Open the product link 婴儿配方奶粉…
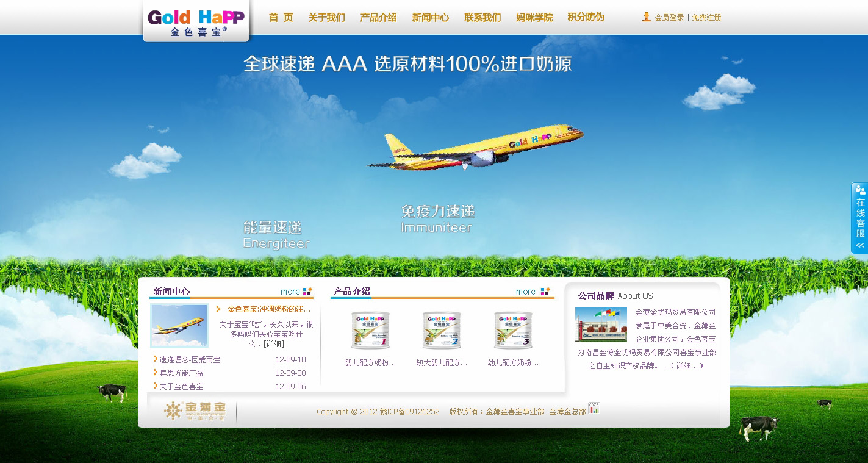 [x=370, y=363]
